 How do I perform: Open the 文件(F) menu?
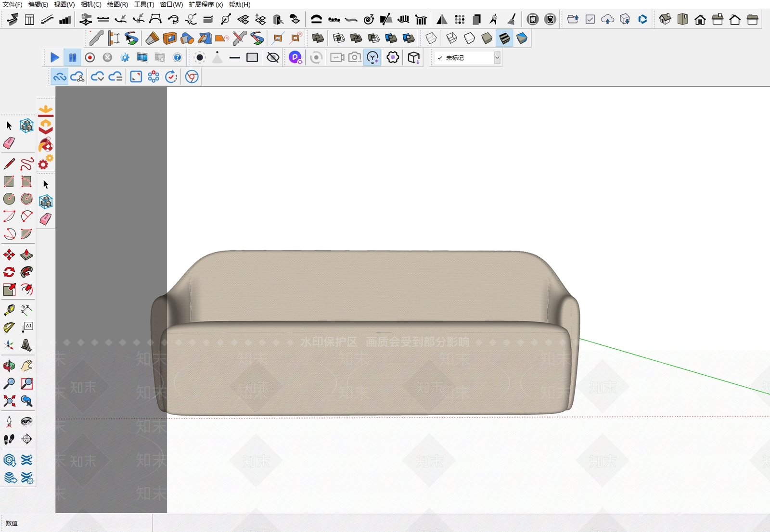point(12,4)
